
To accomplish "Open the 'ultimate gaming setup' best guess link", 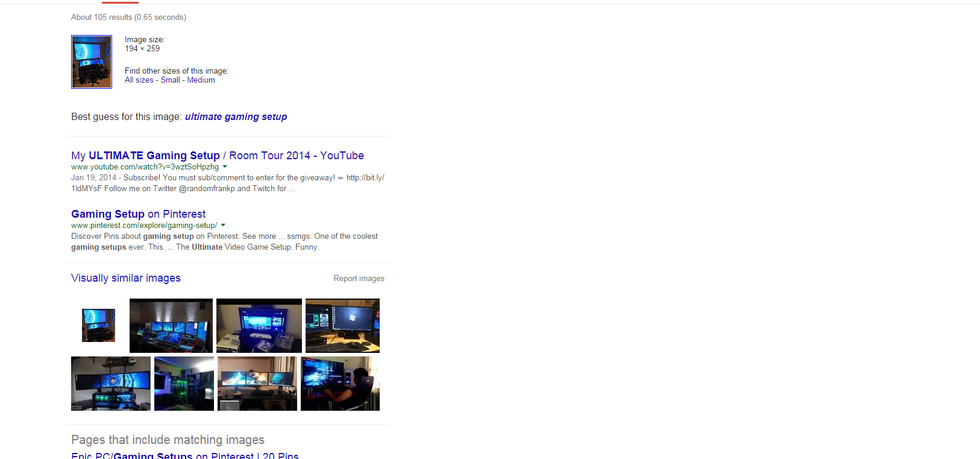I will click(236, 117).
